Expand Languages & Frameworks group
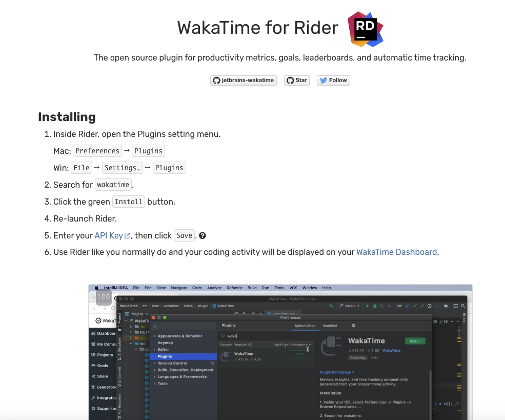The width and height of the screenshot is (505, 420). click(155, 376)
